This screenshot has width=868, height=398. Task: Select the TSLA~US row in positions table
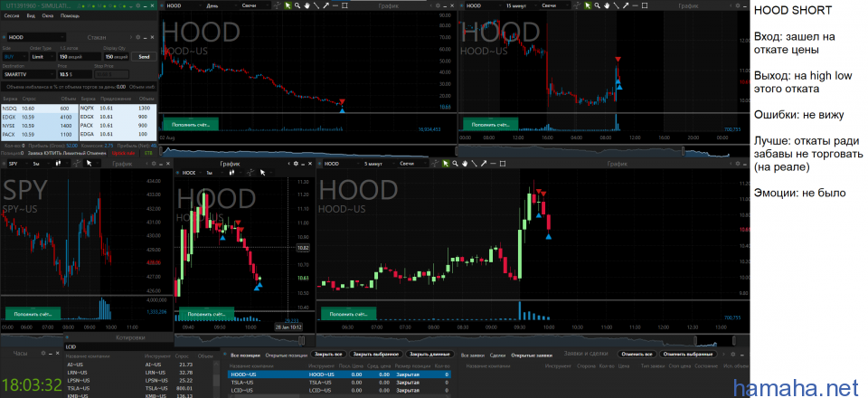point(339,383)
